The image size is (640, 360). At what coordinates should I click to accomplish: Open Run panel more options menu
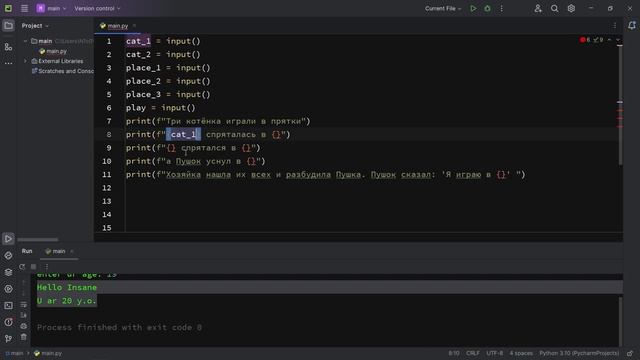click(x=46, y=267)
